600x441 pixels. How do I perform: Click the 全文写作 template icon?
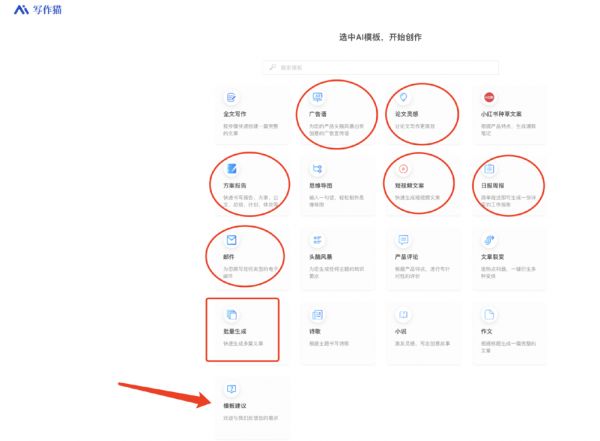[x=231, y=98]
